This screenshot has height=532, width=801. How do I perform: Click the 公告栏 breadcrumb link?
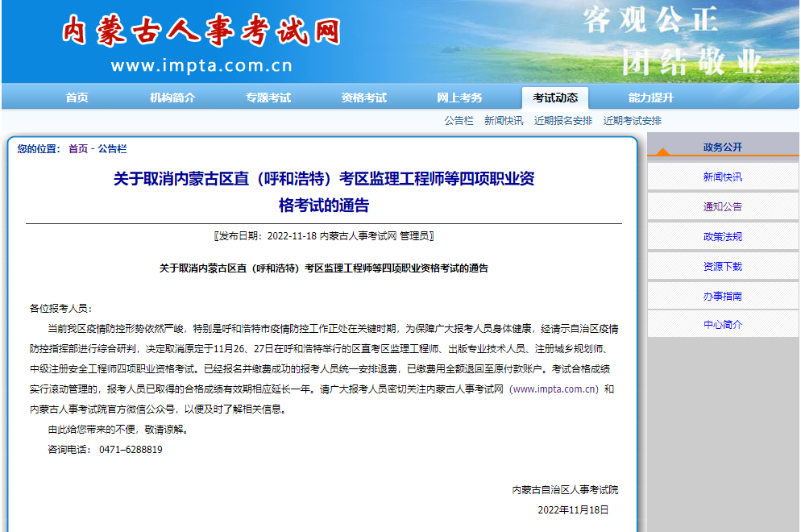[x=112, y=149]
